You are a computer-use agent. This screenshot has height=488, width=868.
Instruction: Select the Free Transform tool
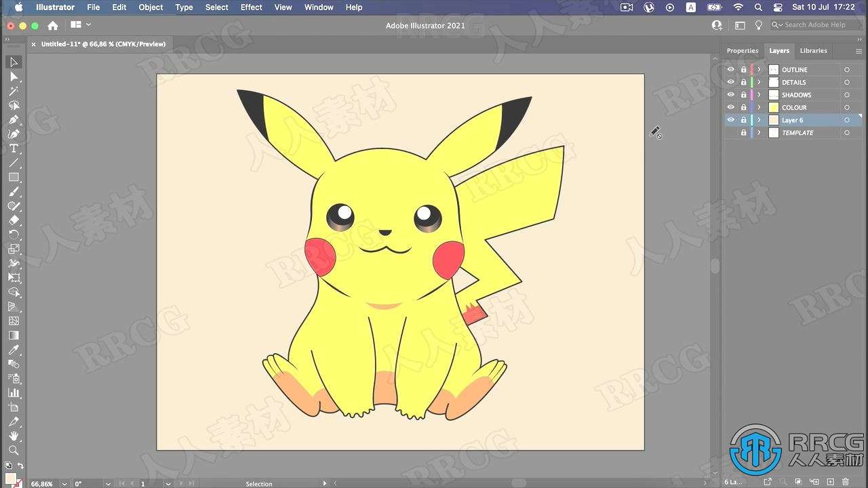click(14, 278)
